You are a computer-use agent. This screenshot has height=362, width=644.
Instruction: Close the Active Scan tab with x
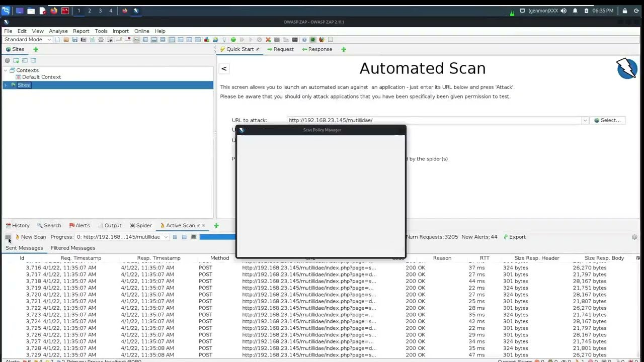click(203, 226)
